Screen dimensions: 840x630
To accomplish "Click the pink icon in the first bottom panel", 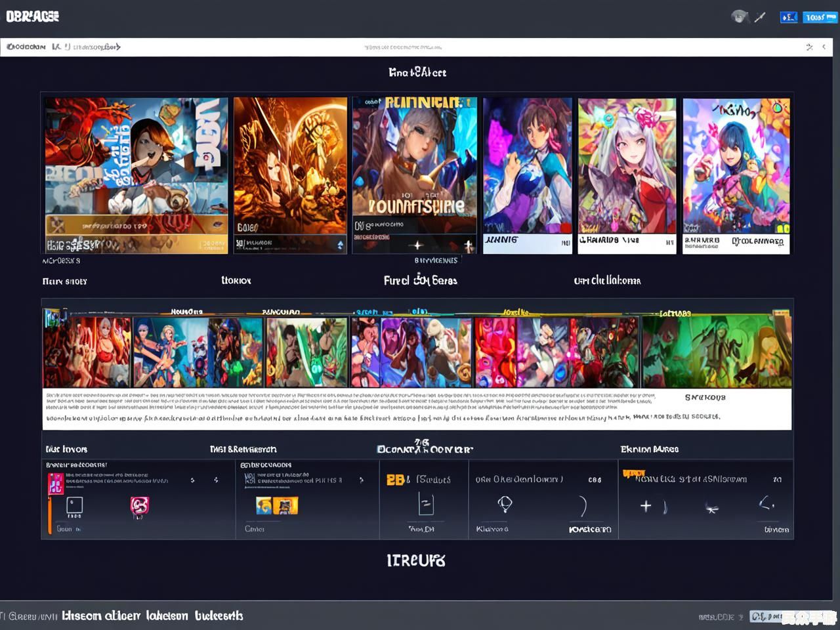I will [55, 484].
